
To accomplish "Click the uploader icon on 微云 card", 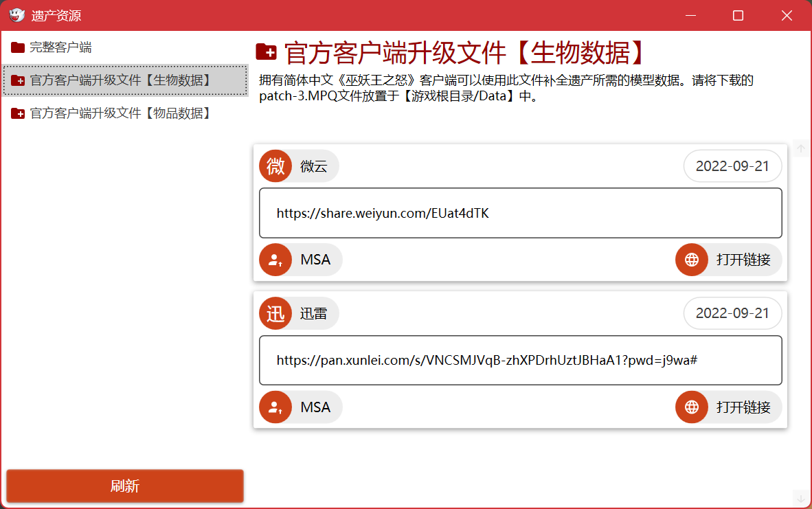I will click(x=275, y=260).
